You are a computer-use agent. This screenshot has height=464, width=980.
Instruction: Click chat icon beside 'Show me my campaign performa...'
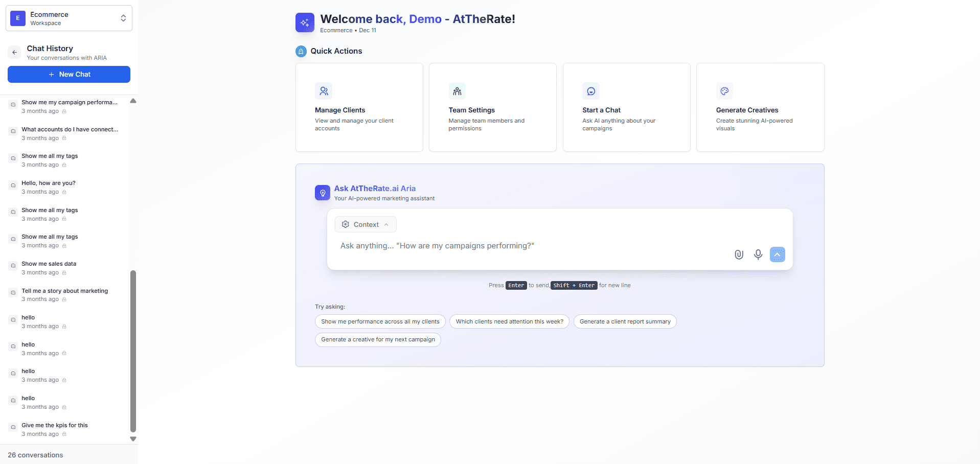tap(13, 104)
